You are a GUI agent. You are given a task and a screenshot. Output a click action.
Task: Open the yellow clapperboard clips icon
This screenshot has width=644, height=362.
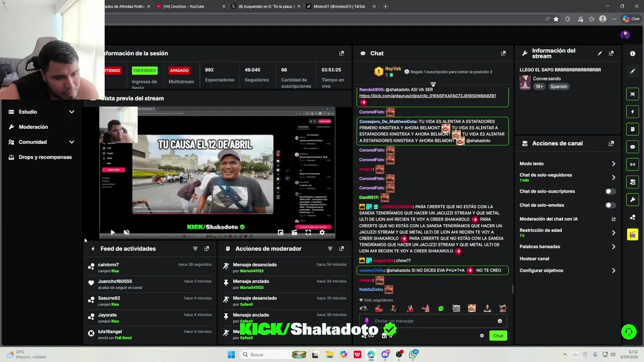click(x=632, y=235)
